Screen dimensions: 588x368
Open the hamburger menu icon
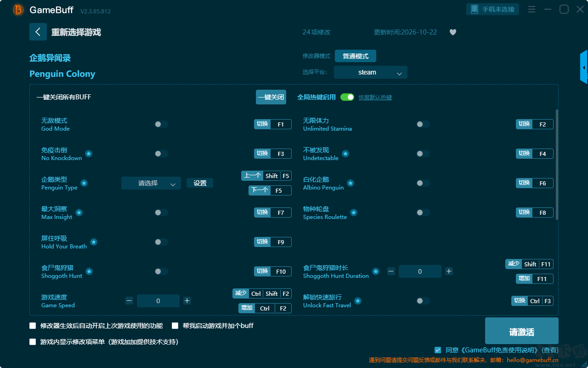tap(531, 9)
